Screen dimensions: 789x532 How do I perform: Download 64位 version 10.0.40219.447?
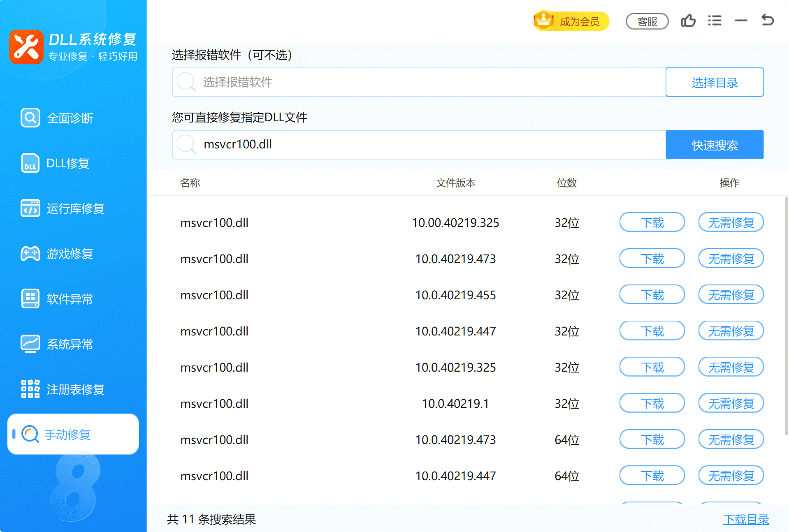click(652, 476)
